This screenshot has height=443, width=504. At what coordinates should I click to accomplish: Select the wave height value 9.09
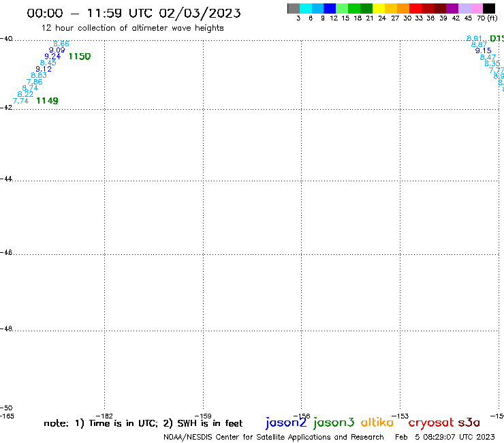pyautogui.click(x=57, y=50)
